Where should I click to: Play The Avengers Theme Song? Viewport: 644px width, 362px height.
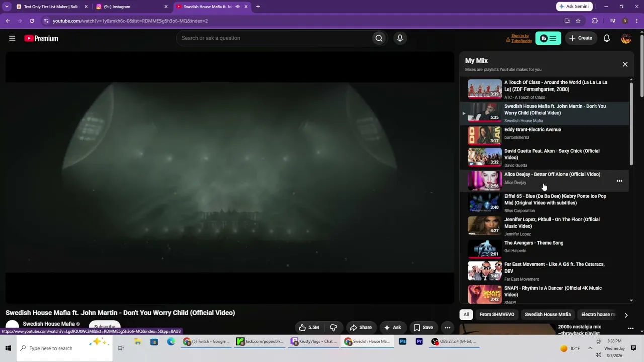545,248
